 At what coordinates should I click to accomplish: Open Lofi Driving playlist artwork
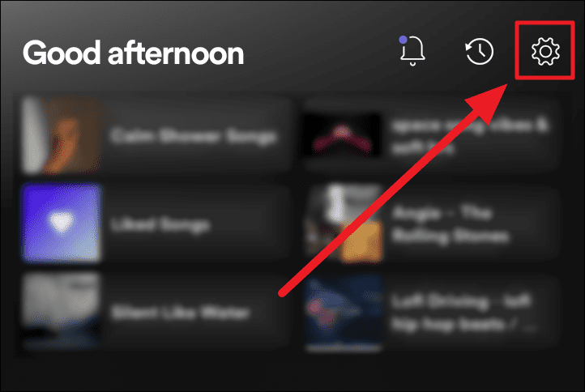click(x=344, y=313)
